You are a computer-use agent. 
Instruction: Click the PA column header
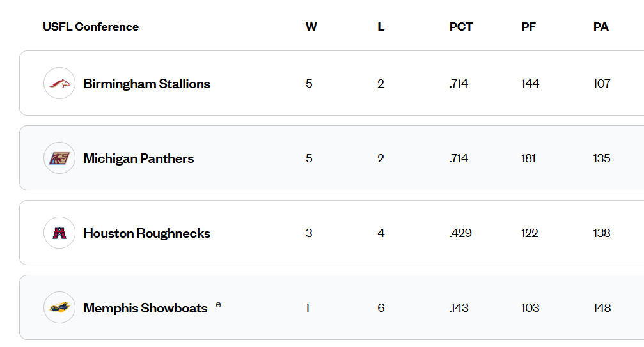click(x=601, y=27)
